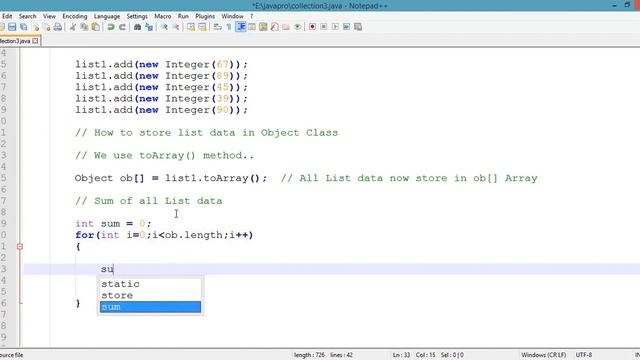
Task: Click the Copy toolbar icon
Action: point(84,27)
